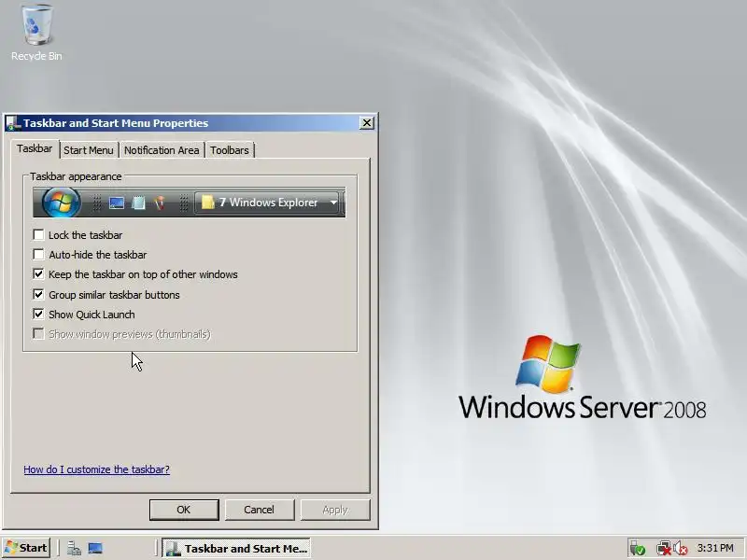Uncheck Keep the taskbar on top
747x560 pixels.
[38, 274]
